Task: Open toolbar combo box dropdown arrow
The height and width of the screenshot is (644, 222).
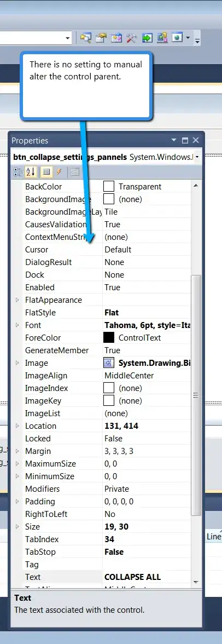Action: pos(68,38)
